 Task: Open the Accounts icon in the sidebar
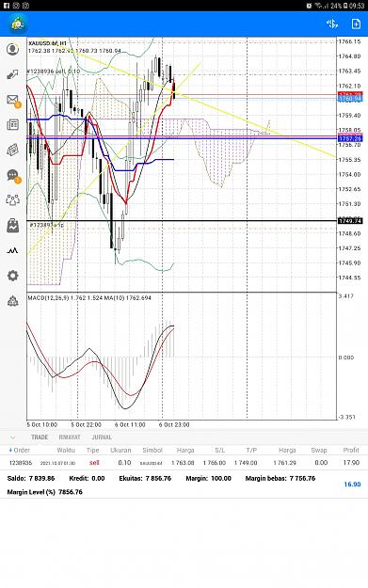click(x=13, y=50)
